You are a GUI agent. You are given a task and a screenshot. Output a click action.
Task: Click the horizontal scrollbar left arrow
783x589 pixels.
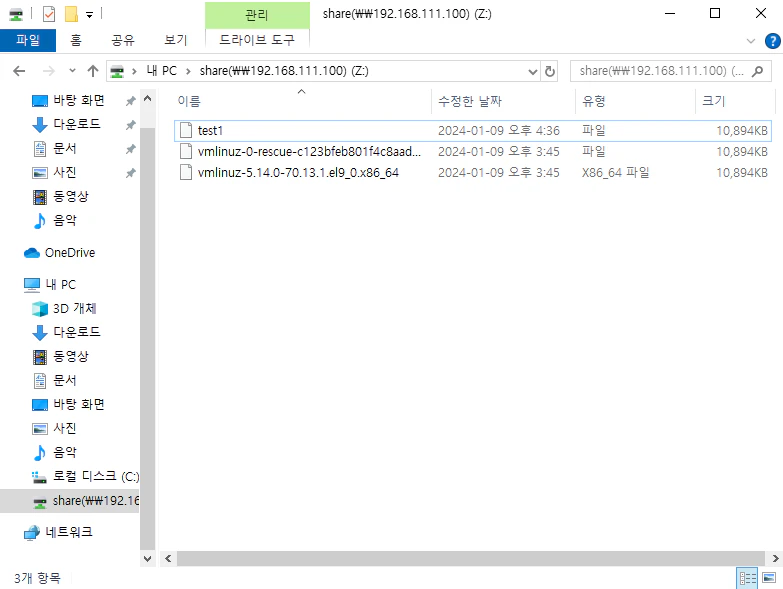coord(168,559)
